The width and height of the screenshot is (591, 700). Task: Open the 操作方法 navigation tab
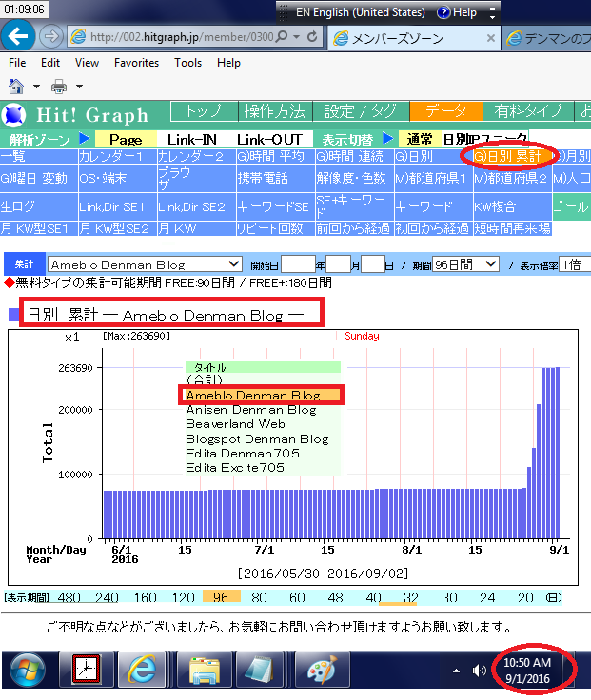[x=275, y=111]
